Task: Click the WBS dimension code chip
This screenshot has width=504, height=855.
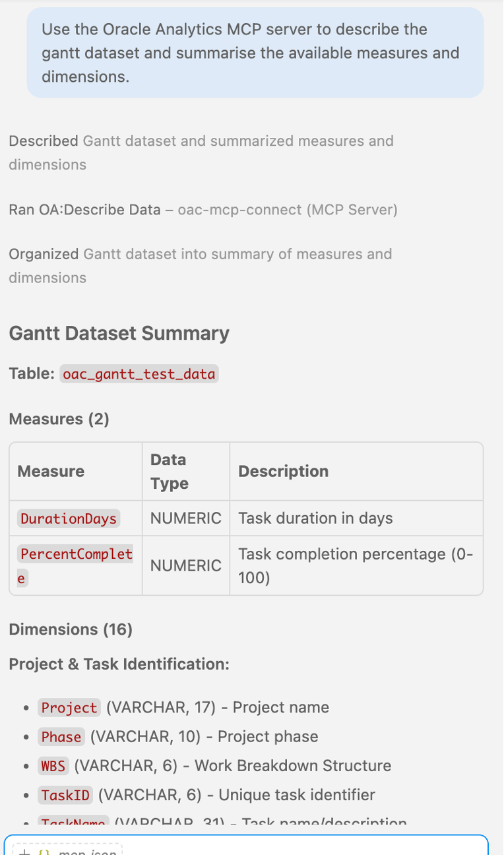Action: click(53, 766)
